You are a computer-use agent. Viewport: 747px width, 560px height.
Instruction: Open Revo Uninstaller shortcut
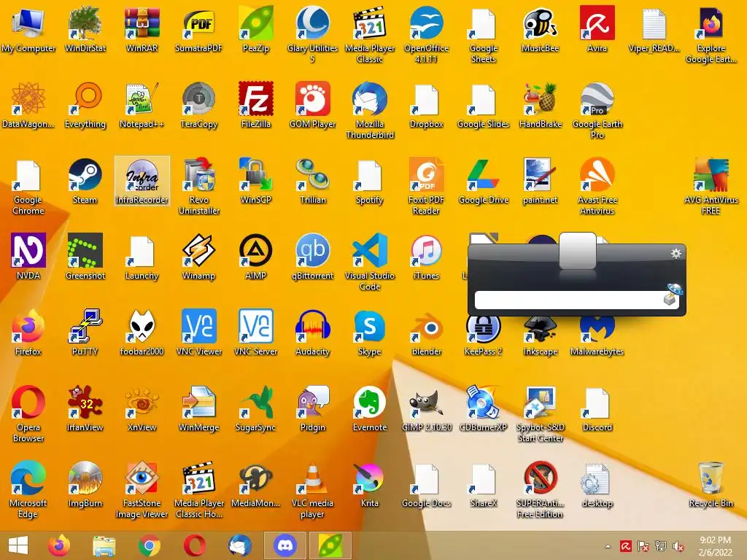click(198, 187)
